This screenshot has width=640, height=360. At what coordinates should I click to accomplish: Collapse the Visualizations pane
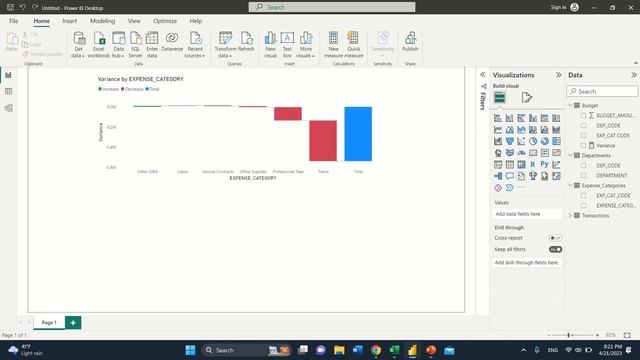click(558, 75)
